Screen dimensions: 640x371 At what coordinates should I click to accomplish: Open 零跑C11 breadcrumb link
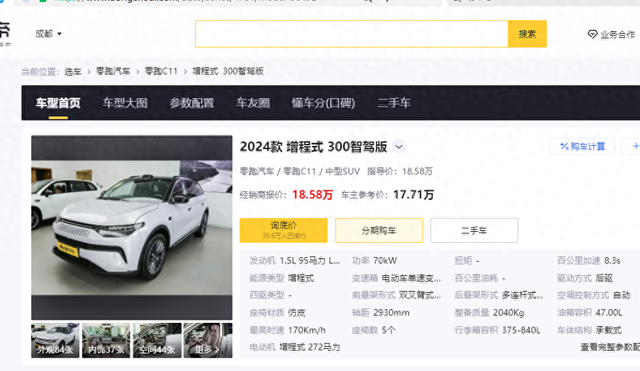coord(161,71)
